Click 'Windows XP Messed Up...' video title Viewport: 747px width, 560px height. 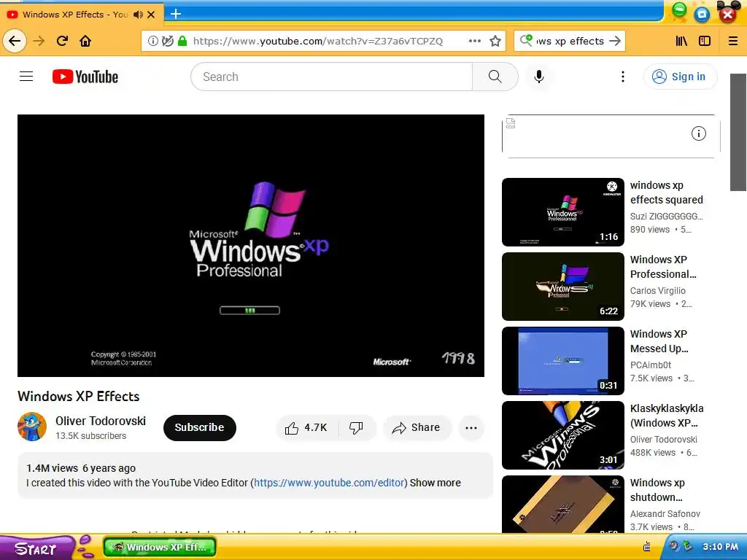(x=659, y=341)
